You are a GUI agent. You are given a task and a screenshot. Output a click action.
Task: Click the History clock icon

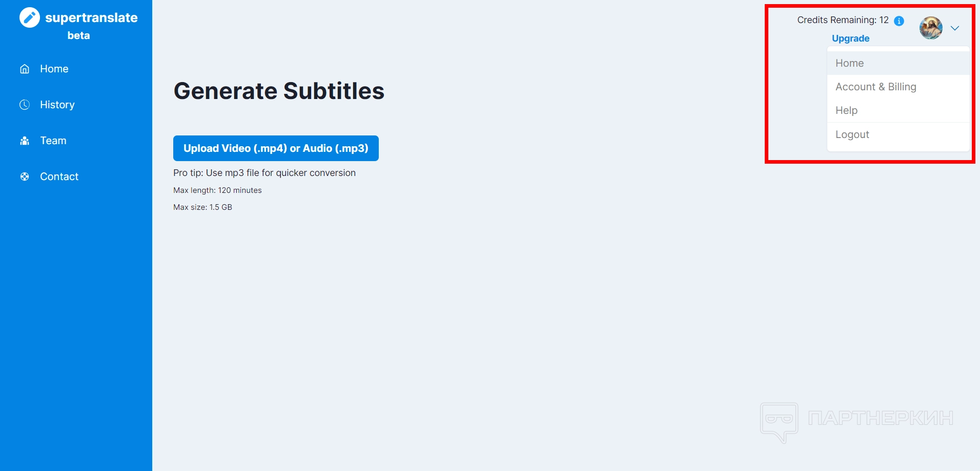(25, 105)
